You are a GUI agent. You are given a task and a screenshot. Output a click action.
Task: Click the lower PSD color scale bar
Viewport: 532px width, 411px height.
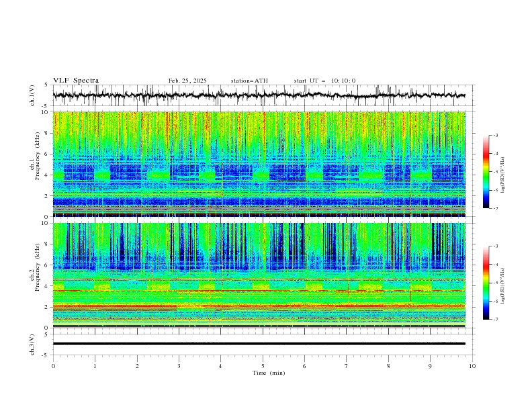[486, 283]
